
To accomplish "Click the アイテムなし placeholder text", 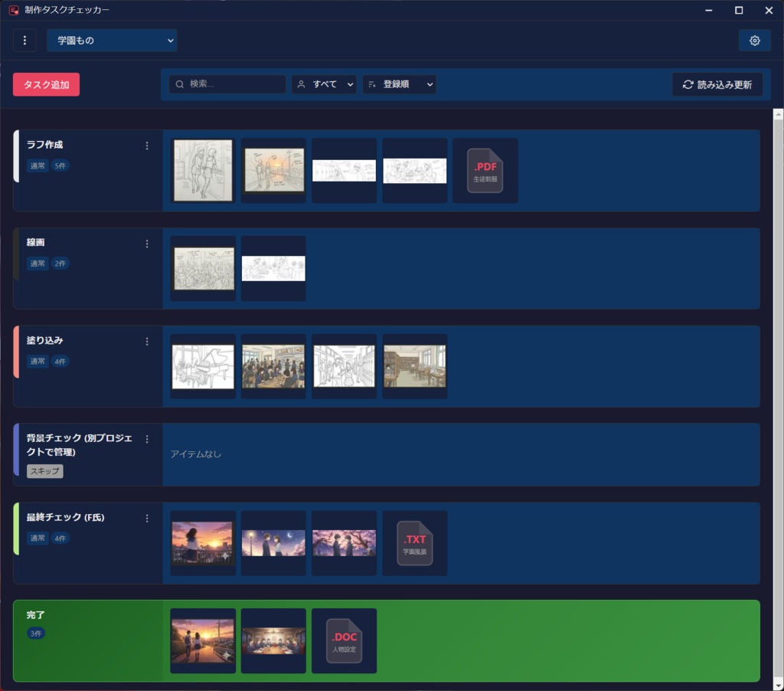I will (x=195, y=454).
